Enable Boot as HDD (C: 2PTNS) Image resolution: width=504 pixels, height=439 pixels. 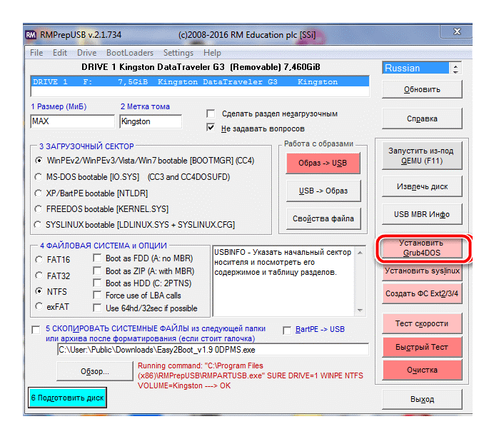(x=97, y=283)
